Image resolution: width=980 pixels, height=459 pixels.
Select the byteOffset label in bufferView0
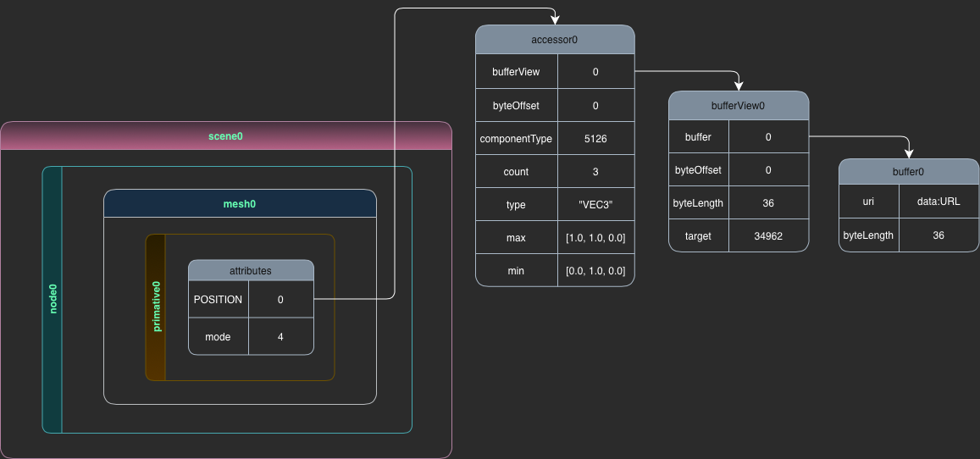pos(698,170)
